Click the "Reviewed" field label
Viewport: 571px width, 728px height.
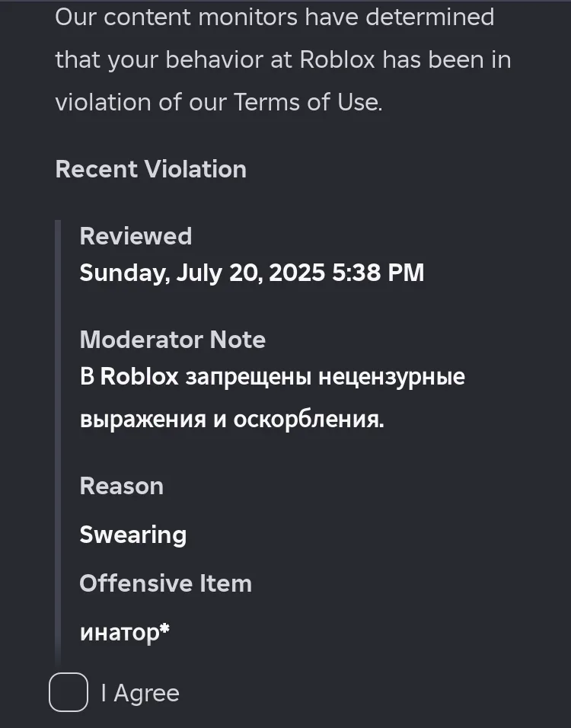136,236
